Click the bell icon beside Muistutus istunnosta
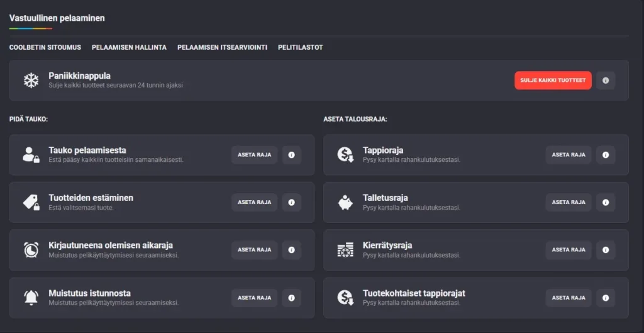The width and height of the screenshot is (644, 333). [31, 298]
